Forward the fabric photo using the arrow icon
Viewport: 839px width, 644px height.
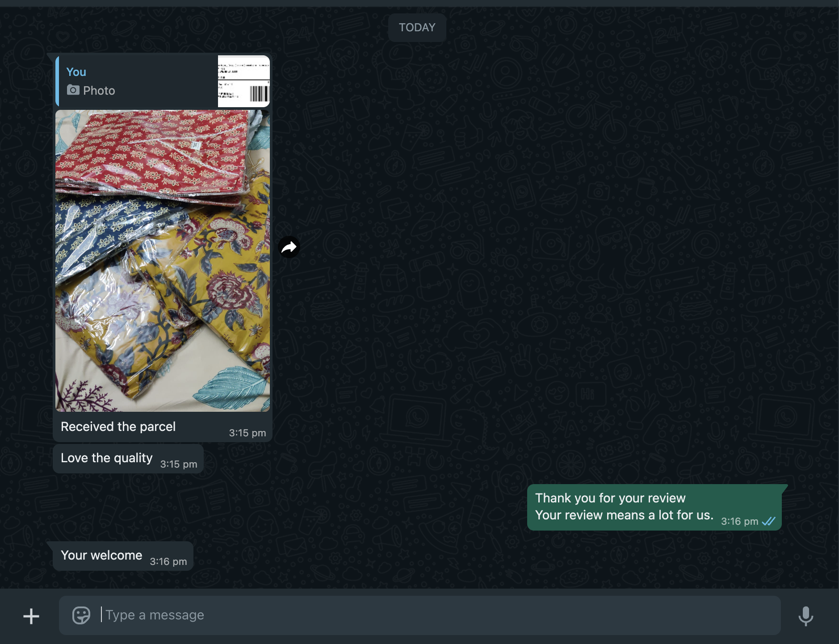coord(289,247)
